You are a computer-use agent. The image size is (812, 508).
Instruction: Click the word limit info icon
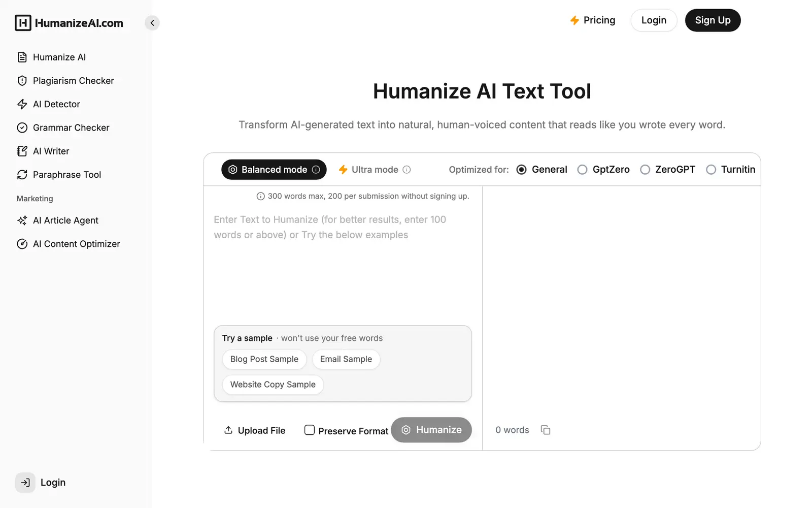pyautogui.click(x=260, y=196)
